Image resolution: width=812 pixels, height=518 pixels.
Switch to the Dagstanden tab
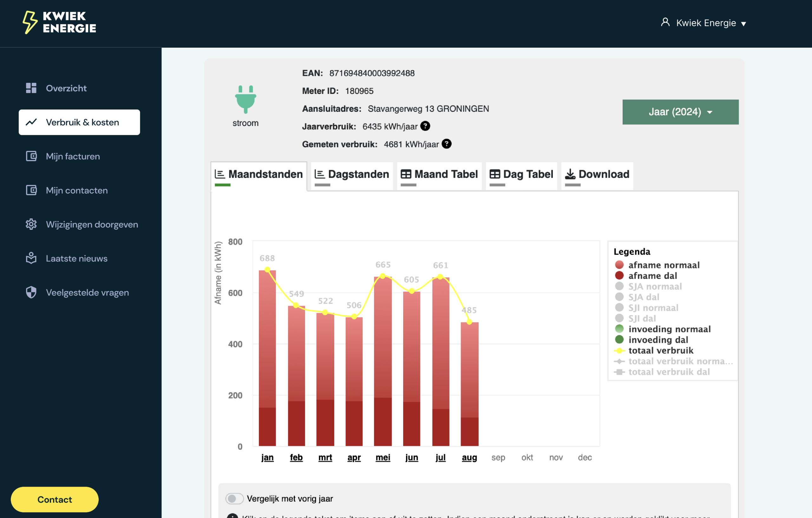point(352,174)
